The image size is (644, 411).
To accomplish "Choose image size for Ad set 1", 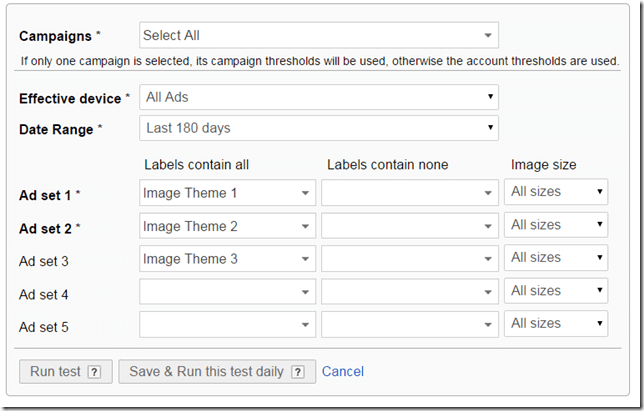I will pos(556,192).
